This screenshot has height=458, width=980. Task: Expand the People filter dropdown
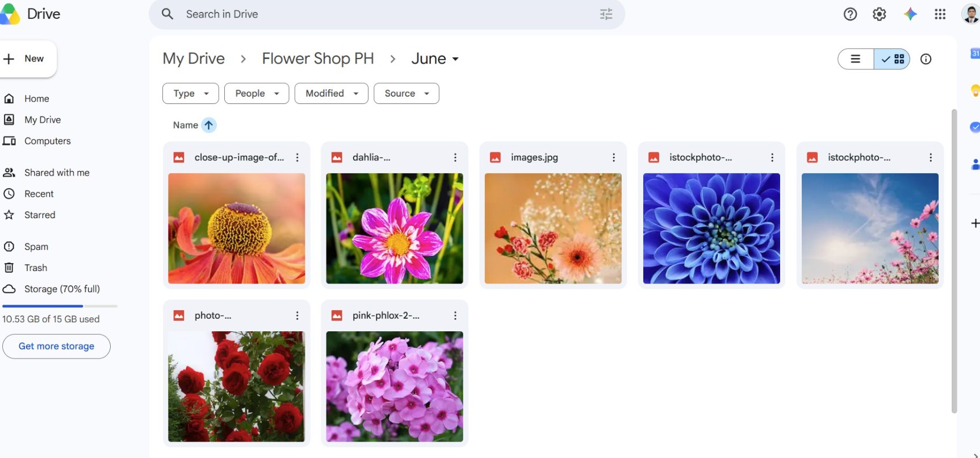click(257, 93)
